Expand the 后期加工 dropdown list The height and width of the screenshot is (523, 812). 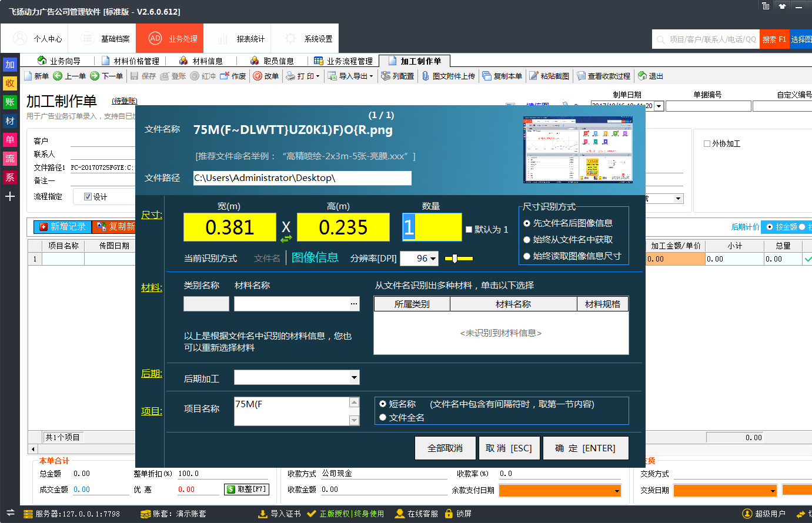click(354, 377)
